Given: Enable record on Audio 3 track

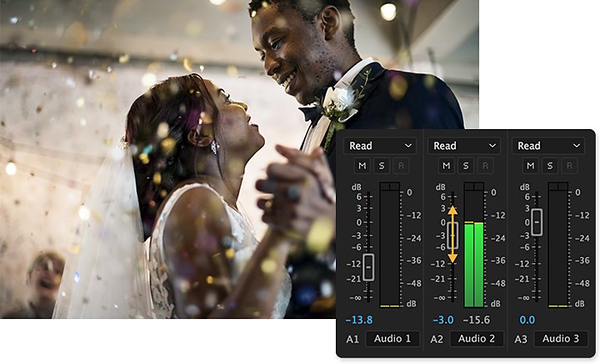Looking at the screenshot, I should click(x=569, y=166).
